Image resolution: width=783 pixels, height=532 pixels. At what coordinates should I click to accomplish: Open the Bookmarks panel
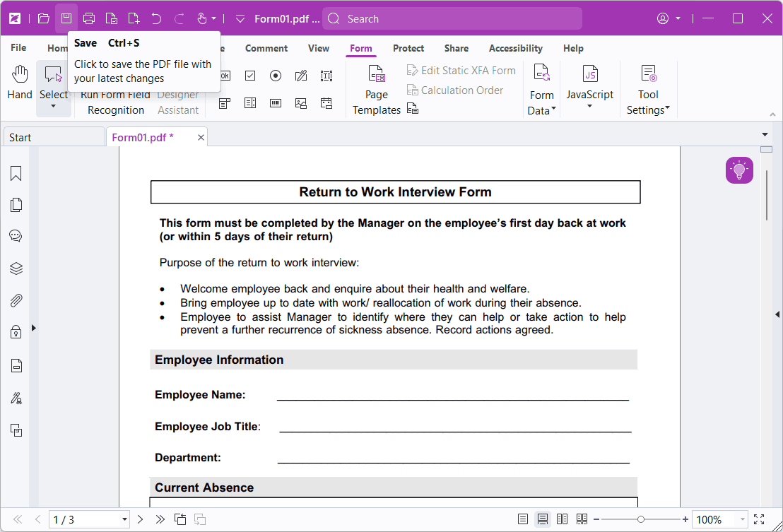click(15, 173)
